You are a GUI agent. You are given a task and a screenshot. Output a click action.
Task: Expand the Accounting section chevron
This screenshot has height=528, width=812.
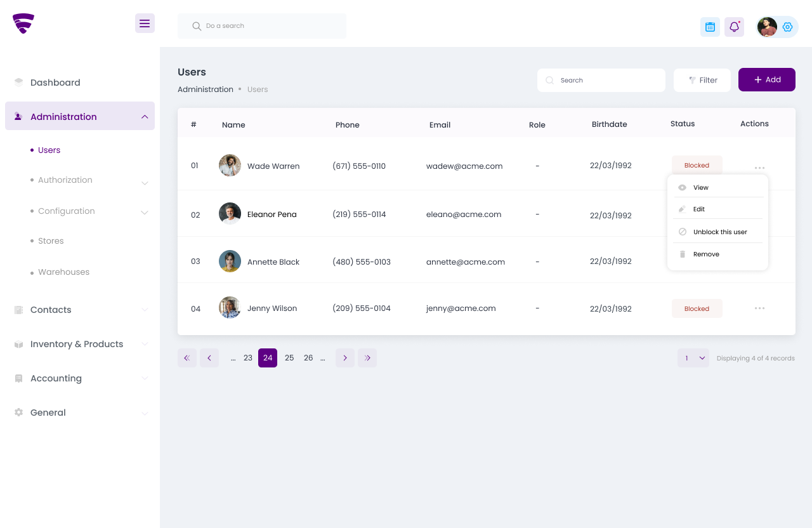point(145,378)
